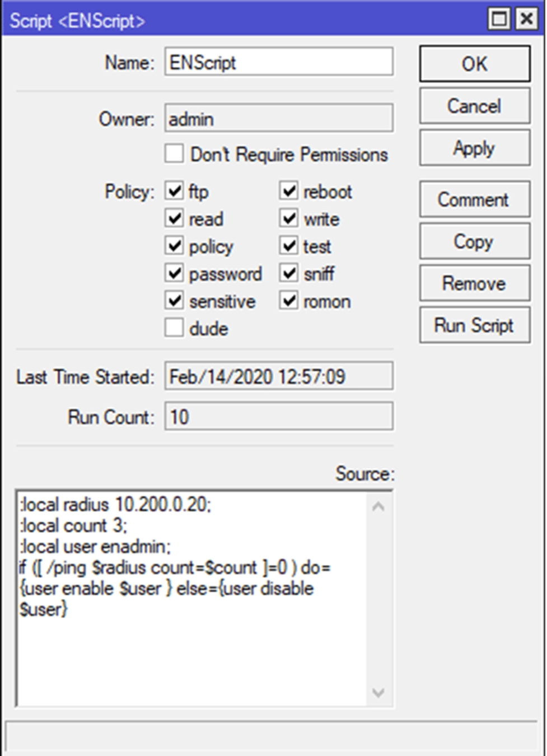Apply the script changes
The height and width of the screenshot is (756, 547).
(474, 148)
